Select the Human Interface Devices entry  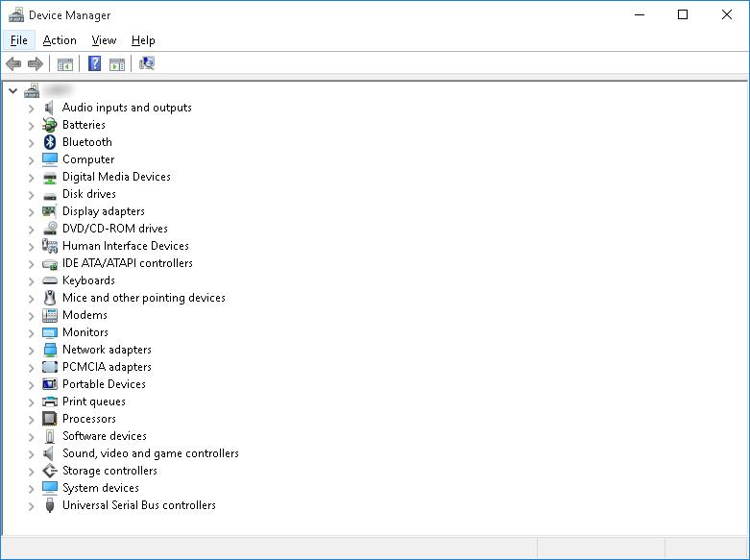click(x=125, y=246)
